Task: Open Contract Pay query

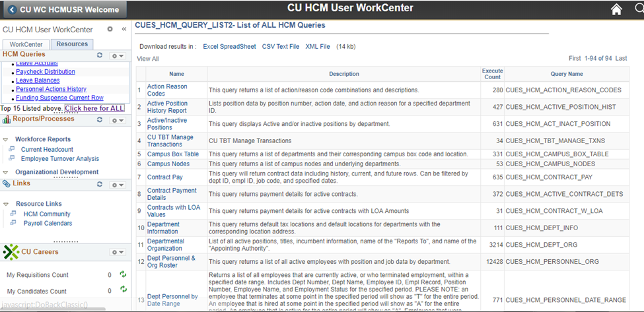Action: pyautogui.click(x=165, y=177)
